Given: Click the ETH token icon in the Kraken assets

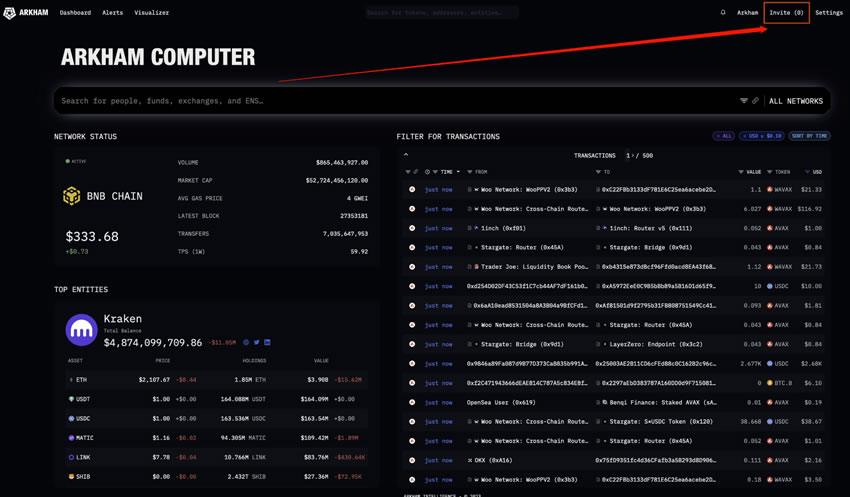Looking at the screenshot, I should click(x=71, y=380).
